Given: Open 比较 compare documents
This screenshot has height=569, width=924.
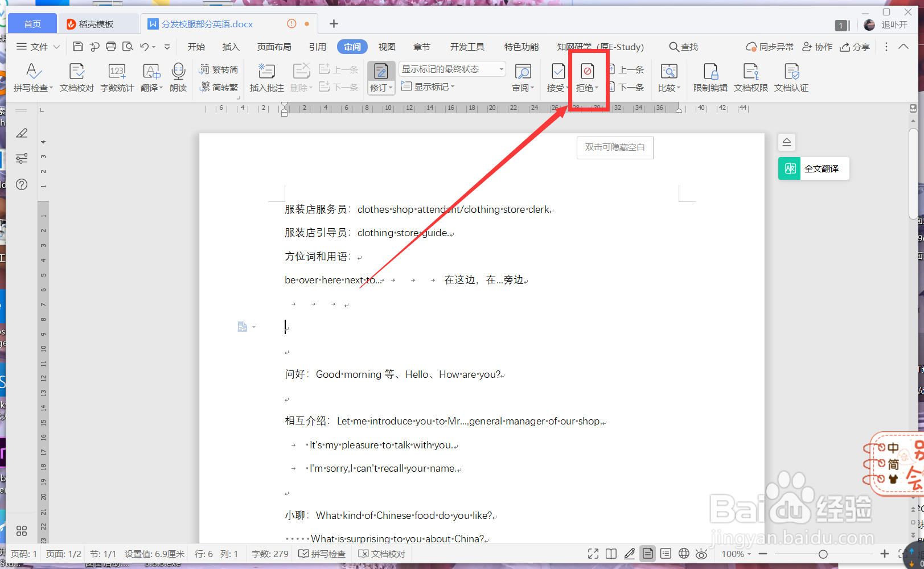Looking at the screenshot, I should point(669,77).
